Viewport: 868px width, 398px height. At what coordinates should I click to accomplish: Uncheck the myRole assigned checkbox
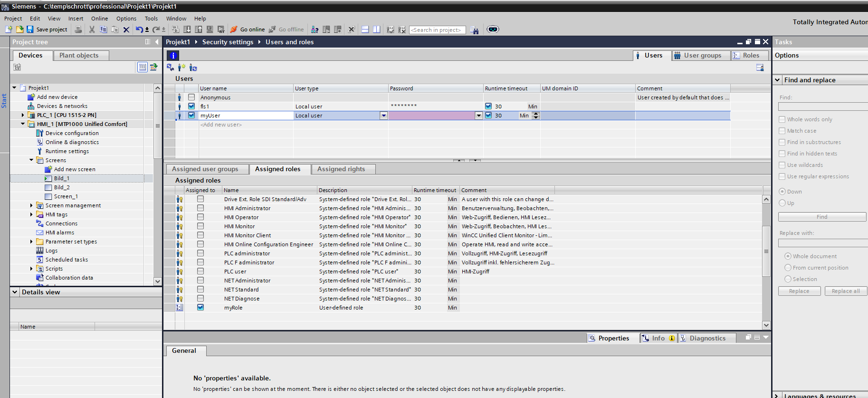click(x=200, y=307)
